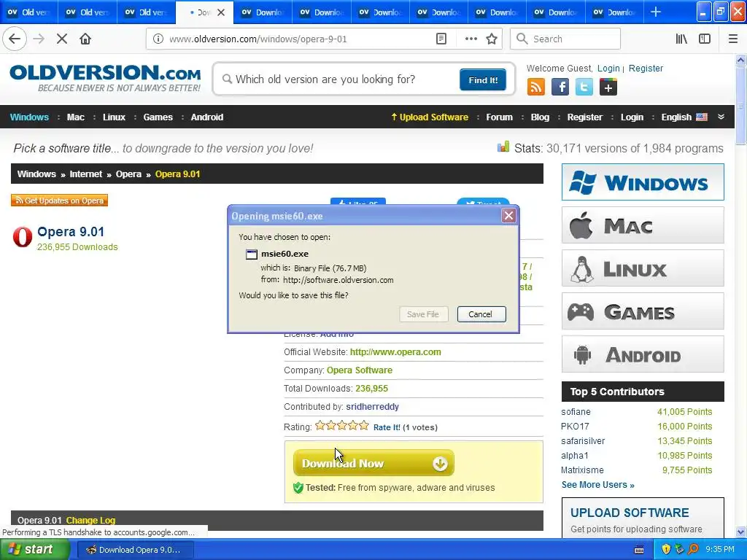Open the Opera logo icon next to the title

23,237
